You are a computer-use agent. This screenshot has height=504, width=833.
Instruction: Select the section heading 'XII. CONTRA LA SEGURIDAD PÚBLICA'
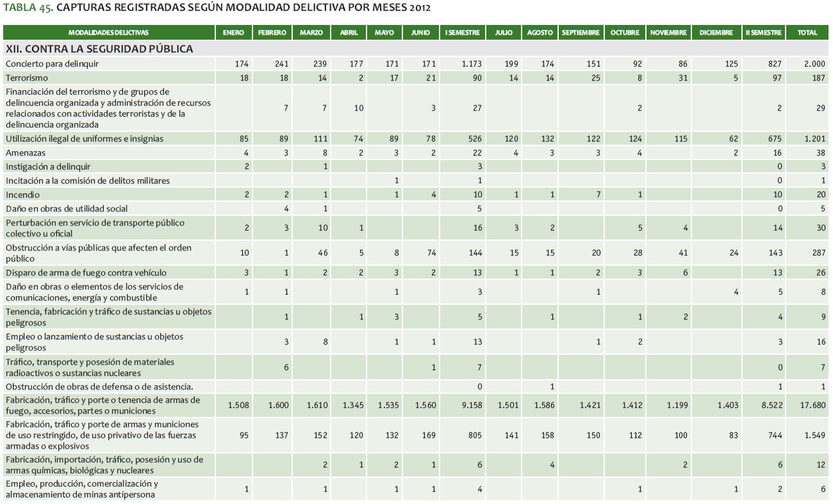click(x=99, y=49)
